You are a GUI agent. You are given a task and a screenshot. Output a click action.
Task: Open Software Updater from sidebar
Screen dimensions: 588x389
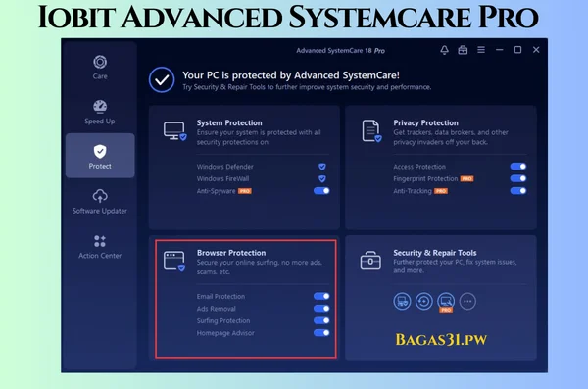tap(100, 202)
